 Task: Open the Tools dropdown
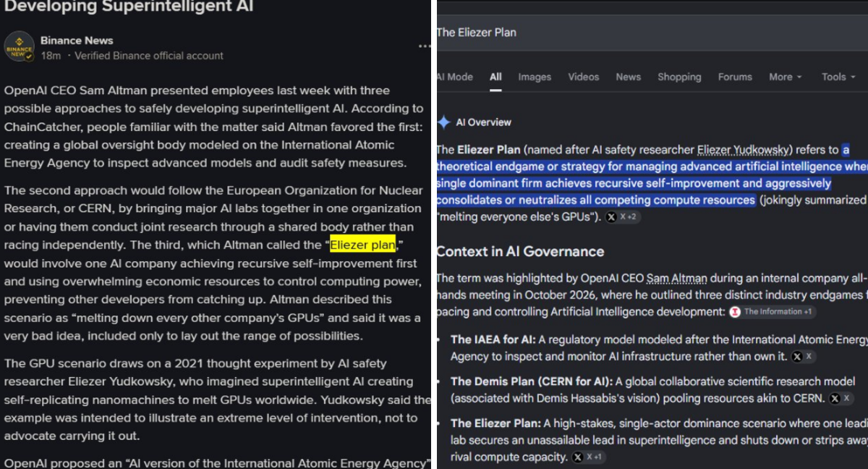pyautogui.click(x=838, y=77)
